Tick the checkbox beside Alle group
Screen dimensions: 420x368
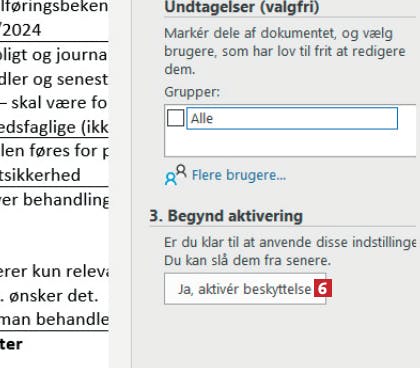[x=175, y=118]
